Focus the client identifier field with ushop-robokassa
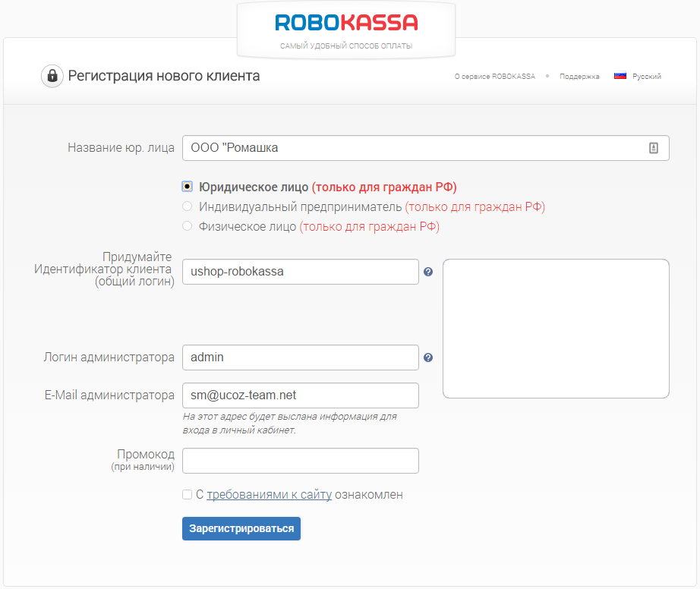The height and width of the screenshot is (589, 700). (x=301, y=272)
